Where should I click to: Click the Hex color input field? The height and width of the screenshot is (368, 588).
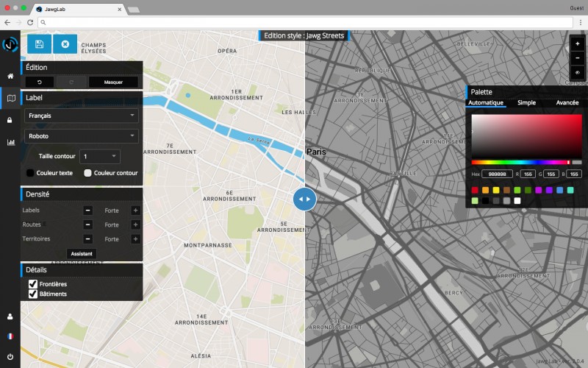498,174
